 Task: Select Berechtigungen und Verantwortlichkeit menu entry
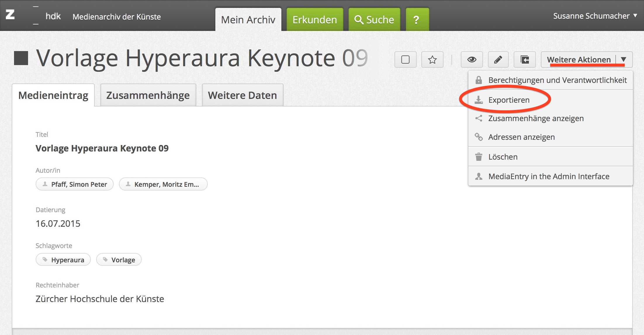point(557,80)
